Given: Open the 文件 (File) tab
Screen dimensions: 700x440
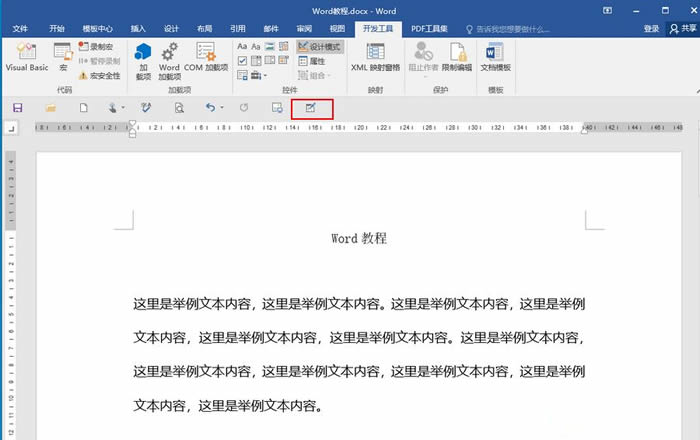Looking at the screenshot, I should pyautogui.click(x=20, y=29).
